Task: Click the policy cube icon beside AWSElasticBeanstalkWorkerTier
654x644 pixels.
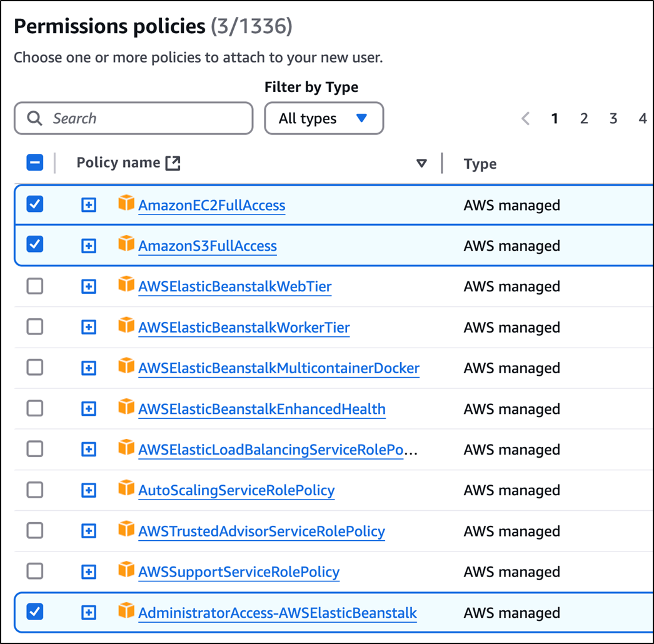Action: pos(126,325)
